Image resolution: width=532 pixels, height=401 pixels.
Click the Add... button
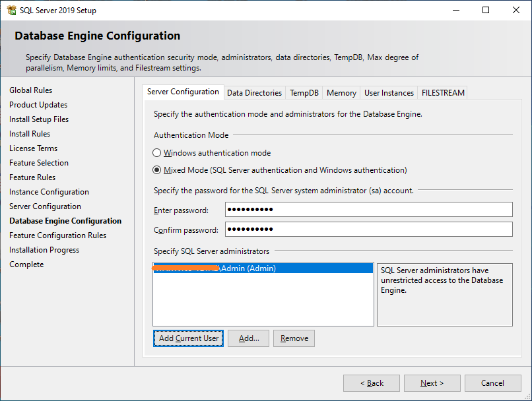click(x=248, y=338)
